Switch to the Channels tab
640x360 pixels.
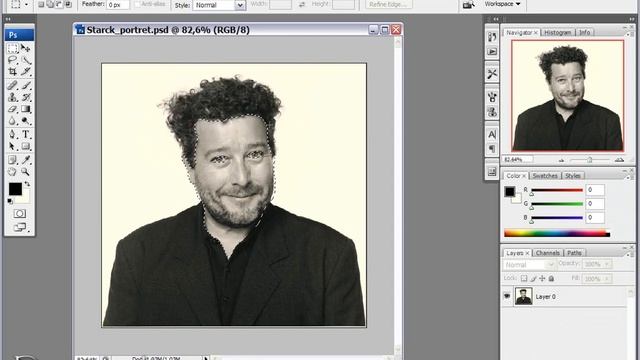(x=548, y=253)
